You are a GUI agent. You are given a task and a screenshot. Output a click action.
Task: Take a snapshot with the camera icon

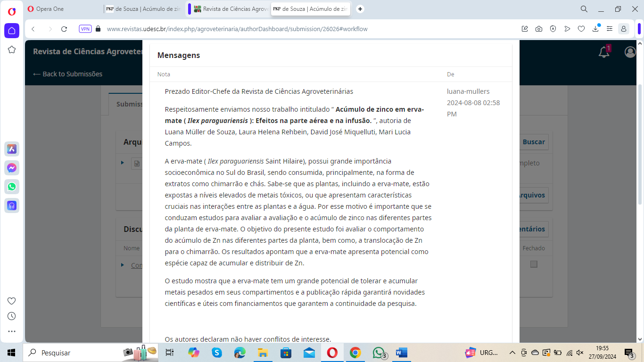[539, 29]
